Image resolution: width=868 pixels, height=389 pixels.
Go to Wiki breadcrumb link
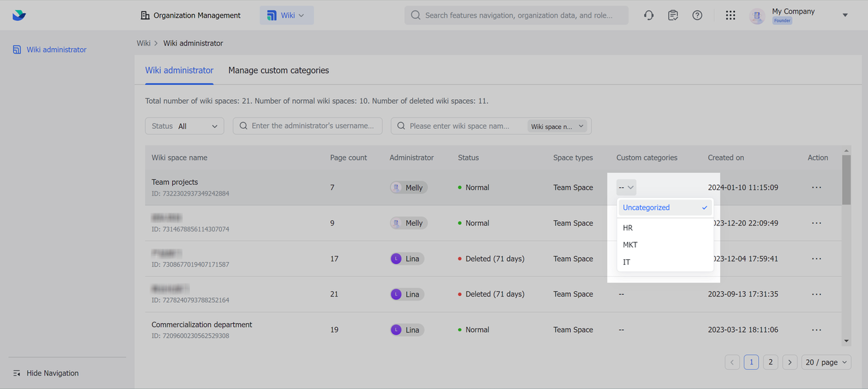[x=143, y=43]
